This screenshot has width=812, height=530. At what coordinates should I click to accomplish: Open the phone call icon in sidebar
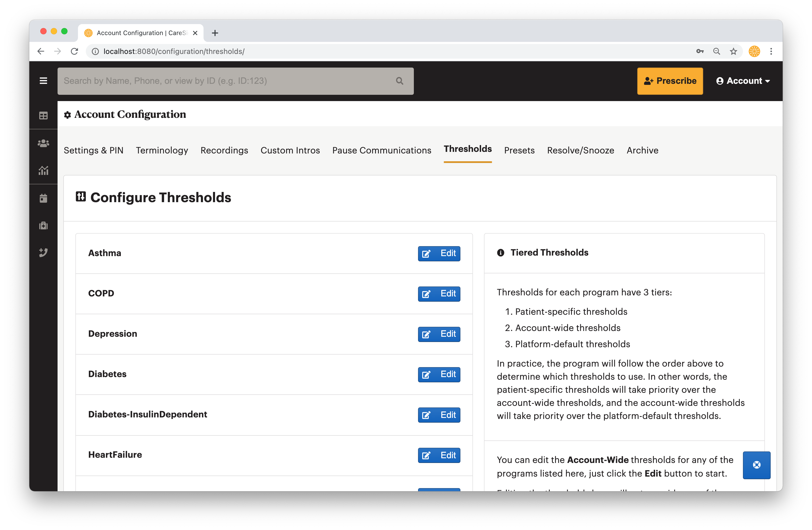pyautogui.click(x=43, y=252)
